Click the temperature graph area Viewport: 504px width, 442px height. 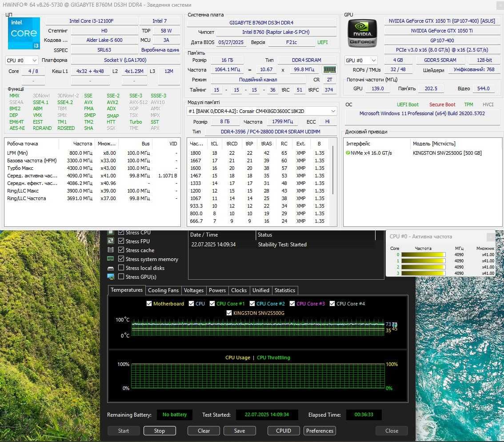258,328
